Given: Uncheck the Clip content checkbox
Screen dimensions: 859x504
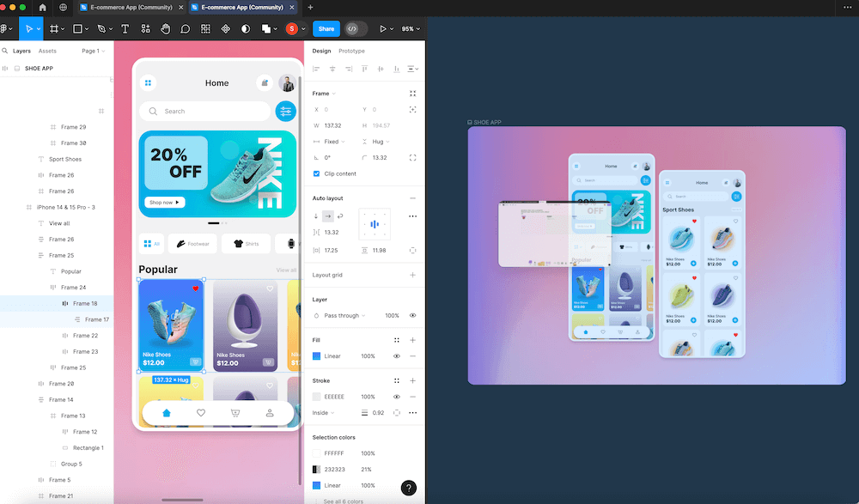Looking at the screenshot, I should pos(317,173).
